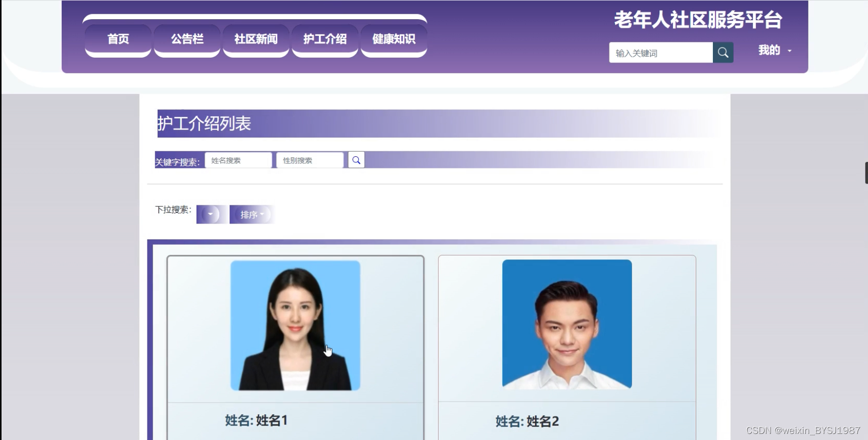This screenshot has width=868, height=440.
Task: Click the 姓名: 姓名1 text
Action: coord(256,420)
